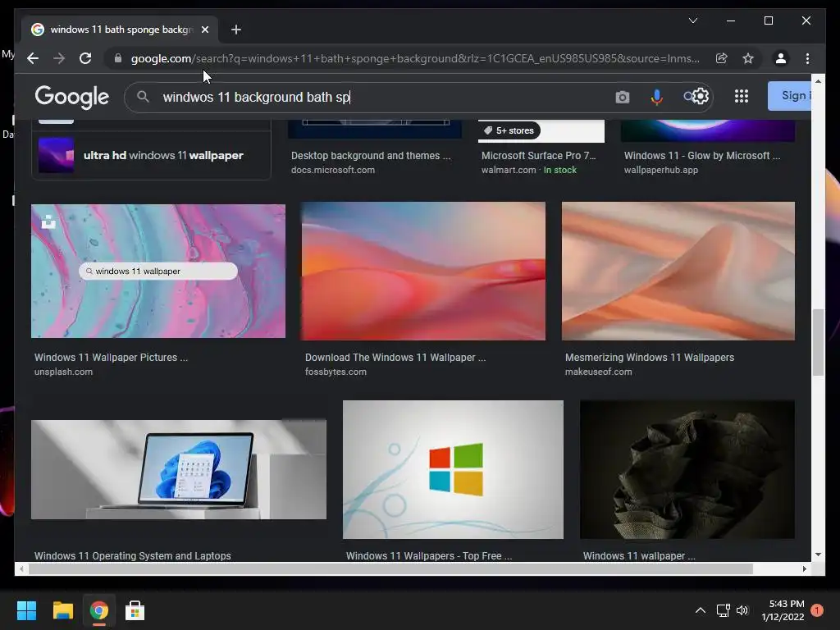Open the orange silk fabric thumbnail

tap(678, 271)
